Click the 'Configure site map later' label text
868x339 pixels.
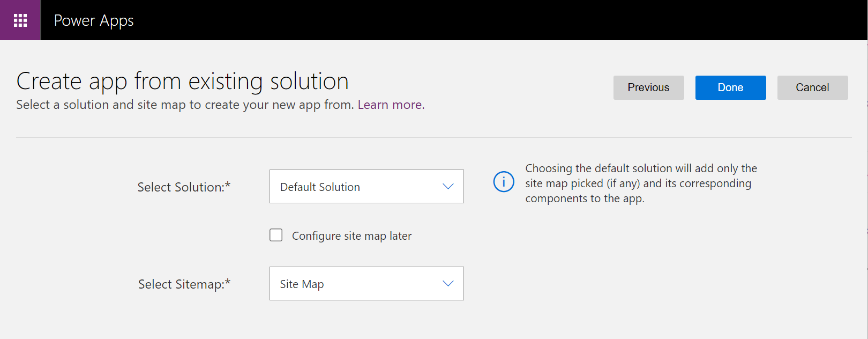pos(351,236)
